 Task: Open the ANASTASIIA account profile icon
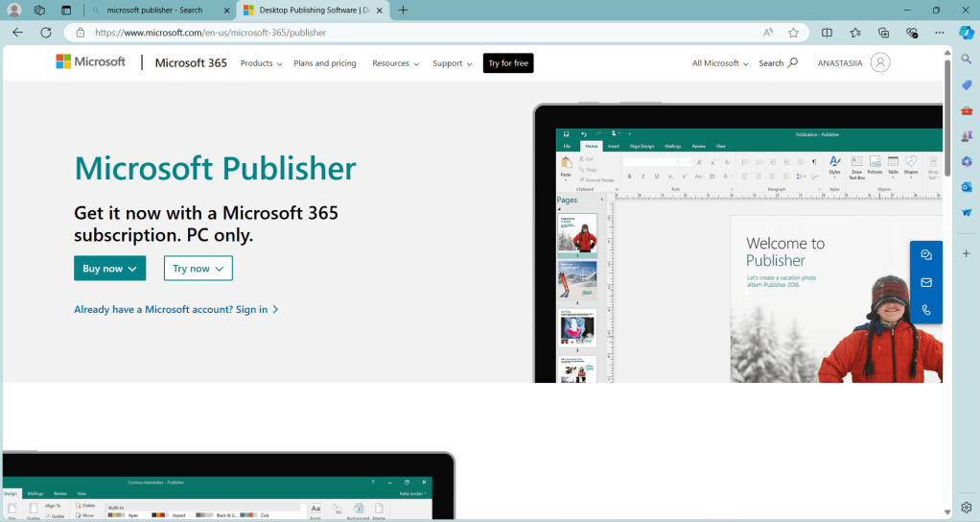(880, 63)
